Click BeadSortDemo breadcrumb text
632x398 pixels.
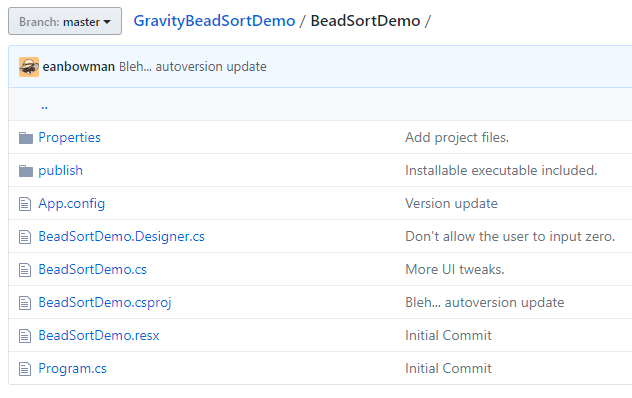tap(365, 21)
